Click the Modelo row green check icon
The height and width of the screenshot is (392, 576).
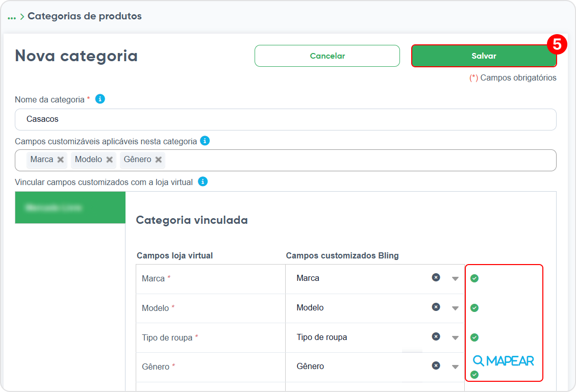[474, 308]
